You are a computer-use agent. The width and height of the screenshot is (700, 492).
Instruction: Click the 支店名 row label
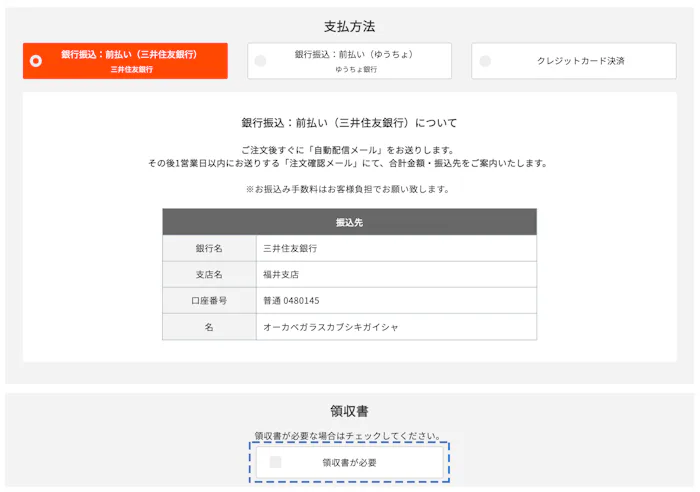point(209,274)
